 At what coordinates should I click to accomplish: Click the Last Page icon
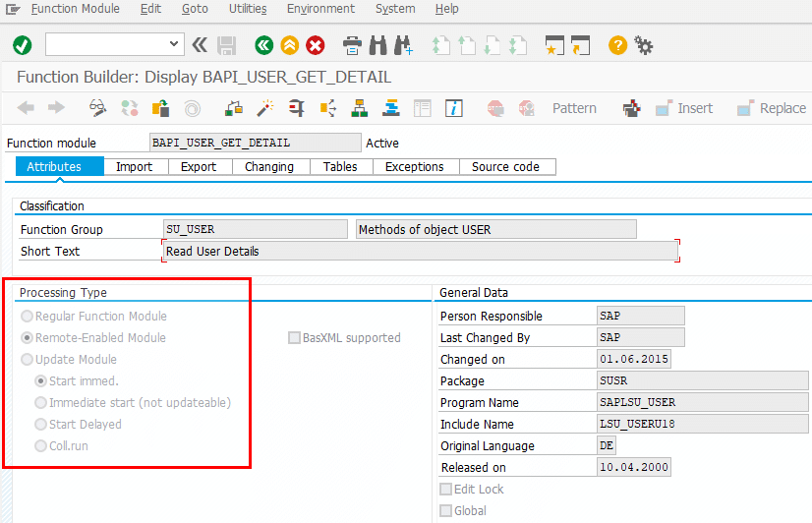517,45
